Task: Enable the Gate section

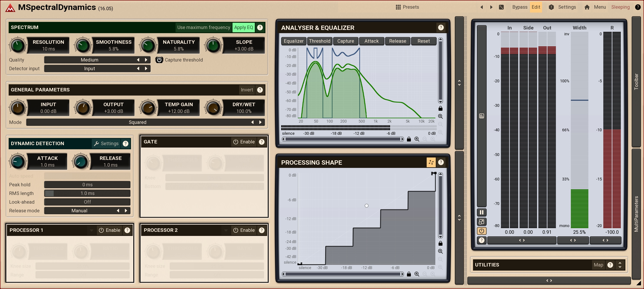Action: [244, 142]
